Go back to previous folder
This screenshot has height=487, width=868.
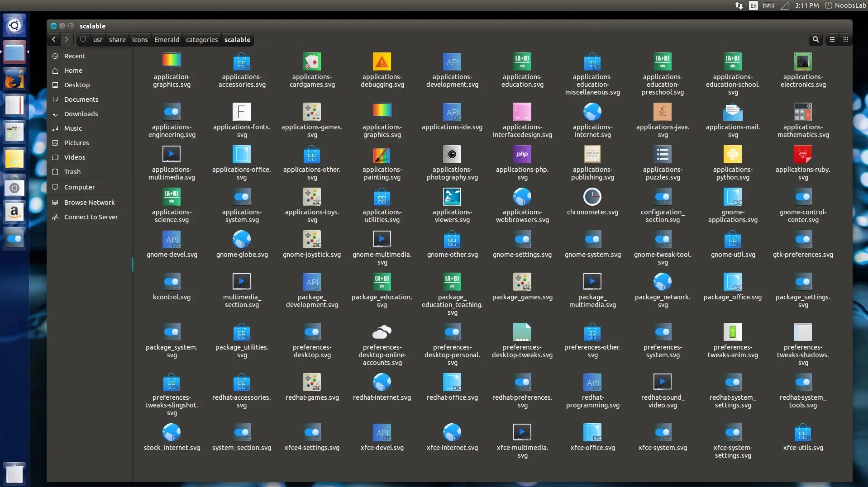click(x=54, y=39)
